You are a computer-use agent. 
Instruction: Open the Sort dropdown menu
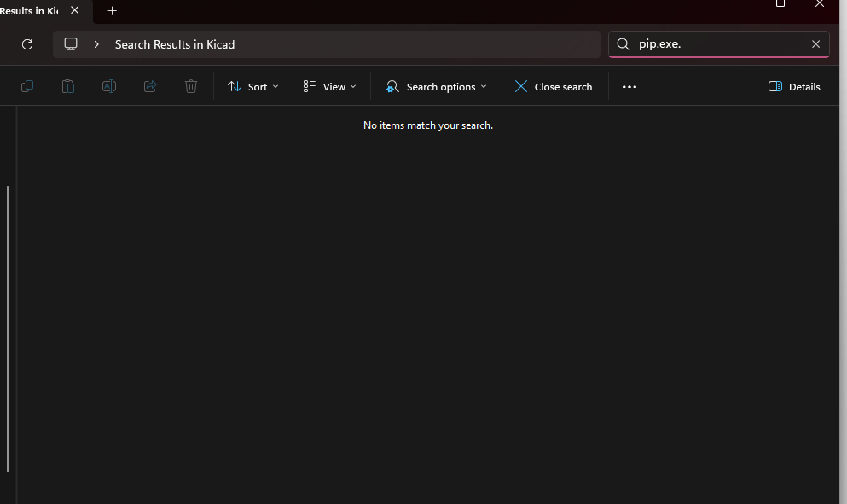pyautogui.click(x=253, y=86)
